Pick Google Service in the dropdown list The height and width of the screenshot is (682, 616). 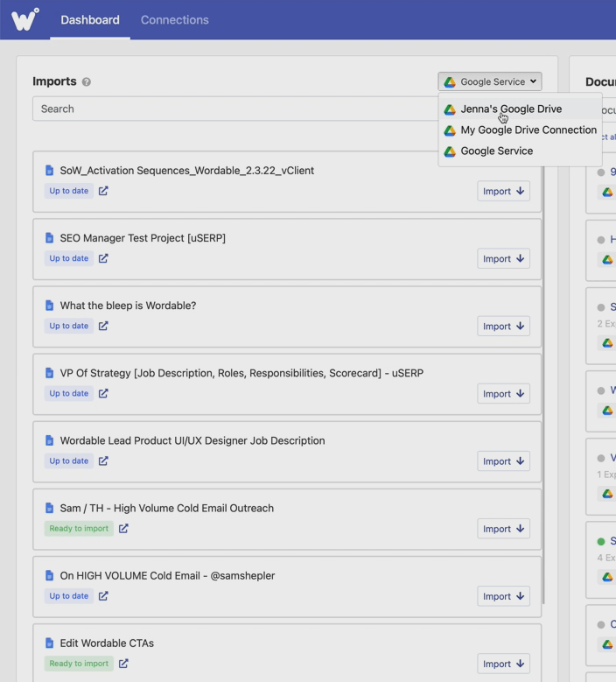496,151
